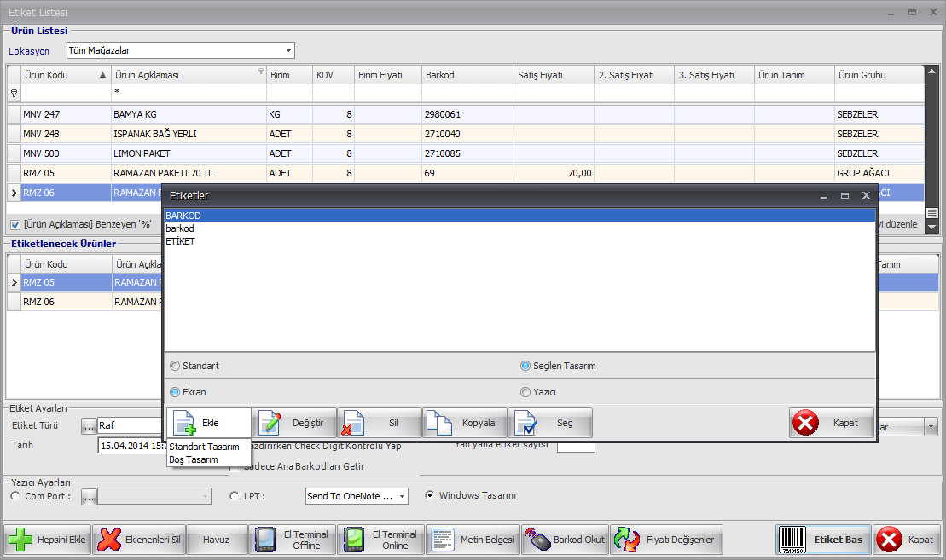This screenshot has width=946, height=560.
Task: Click the Ekle button with add-document icon
Action: [209, 423]
